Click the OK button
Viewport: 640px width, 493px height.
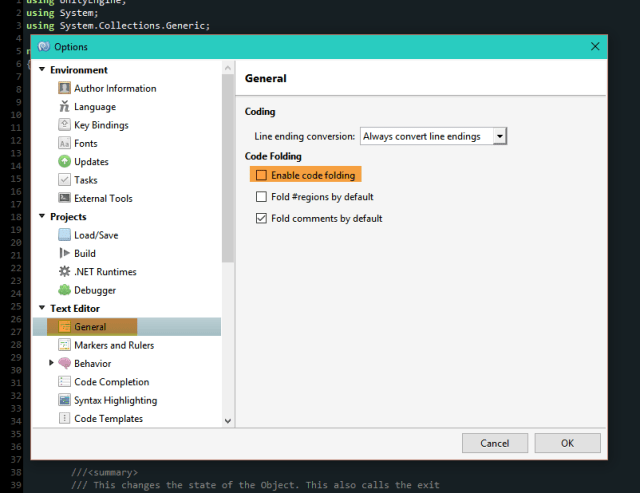pyautogui.click(x=567, y=443)
